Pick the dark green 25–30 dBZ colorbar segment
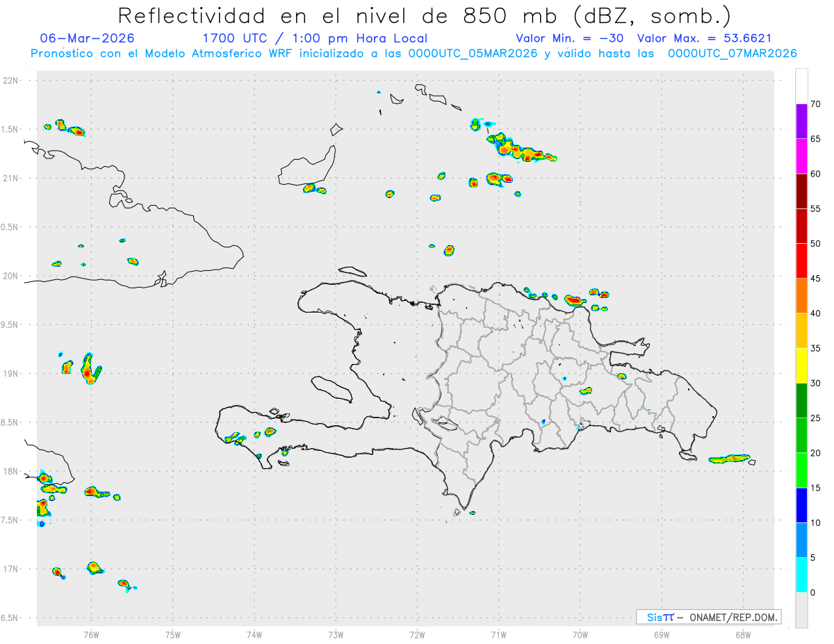Image resolution: width=834 pixels, height=644 pixels. pyautogui.click(x=801, y=401)
